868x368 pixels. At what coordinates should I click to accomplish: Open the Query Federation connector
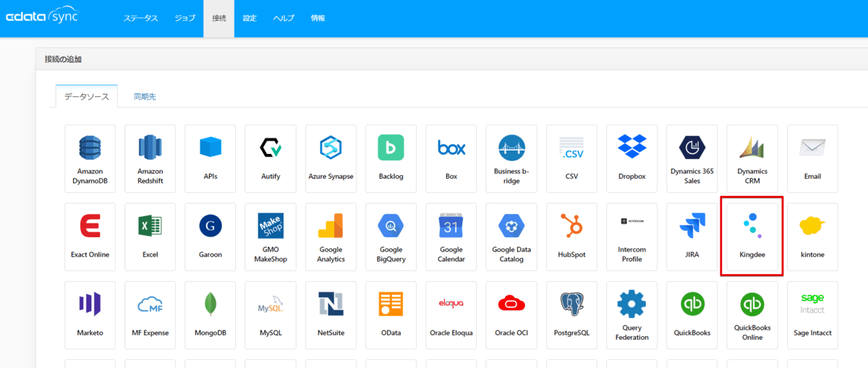[632, 315]
